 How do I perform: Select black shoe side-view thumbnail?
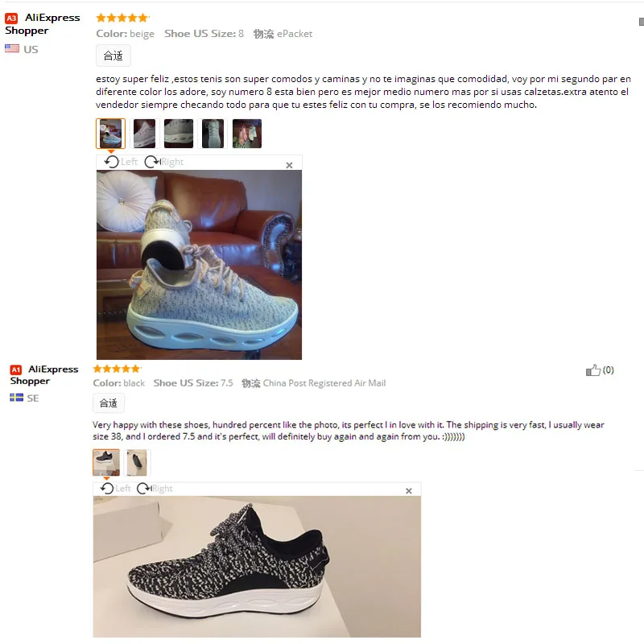click(x=106, y=462)
